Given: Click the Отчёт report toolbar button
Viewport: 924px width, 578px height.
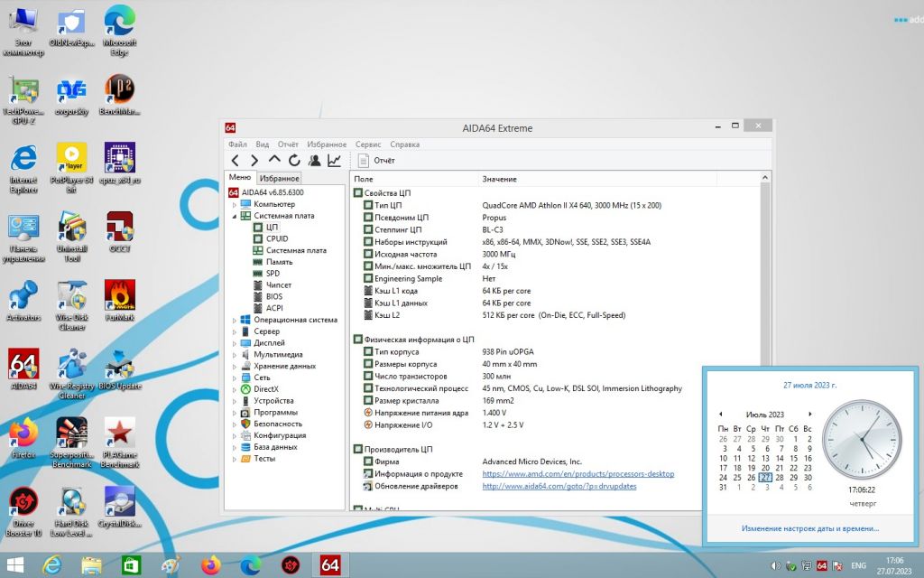Looking at the screenshot, I should coord(376,161).
